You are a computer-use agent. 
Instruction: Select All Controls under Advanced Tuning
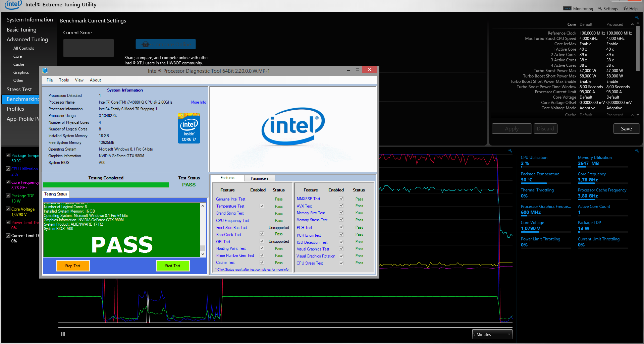click(23, 48)
